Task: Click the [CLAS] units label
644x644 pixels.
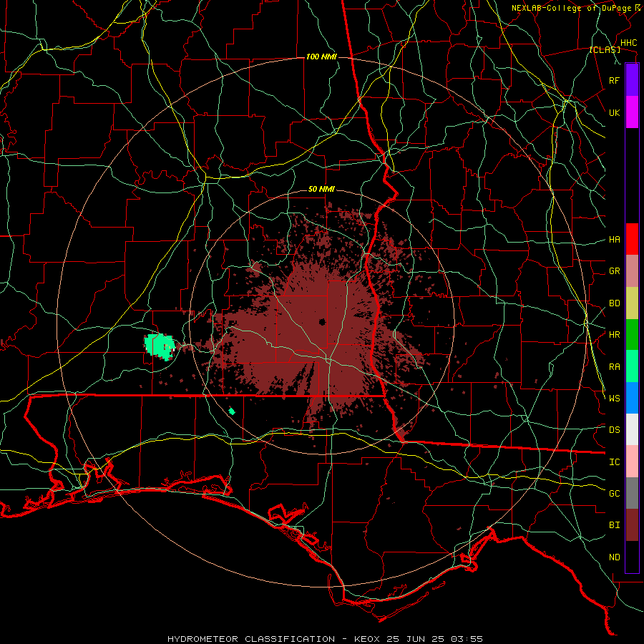Action: click(605, 49)
